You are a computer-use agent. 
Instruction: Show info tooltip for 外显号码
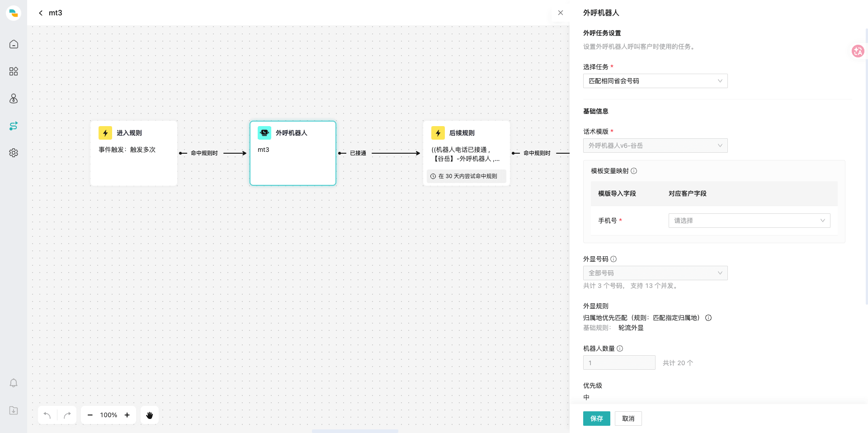(x=613, y=259)
